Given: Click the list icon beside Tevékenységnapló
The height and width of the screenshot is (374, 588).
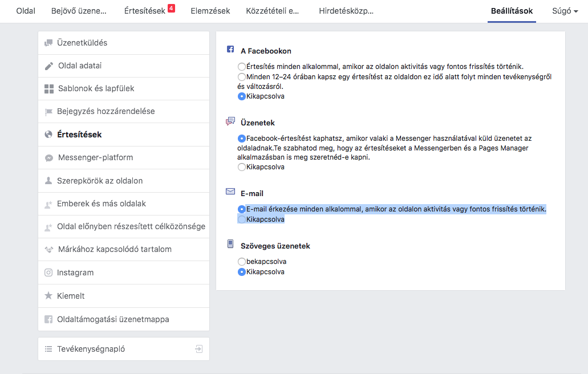Looking at the screenshot, I should tap(48, 349).
